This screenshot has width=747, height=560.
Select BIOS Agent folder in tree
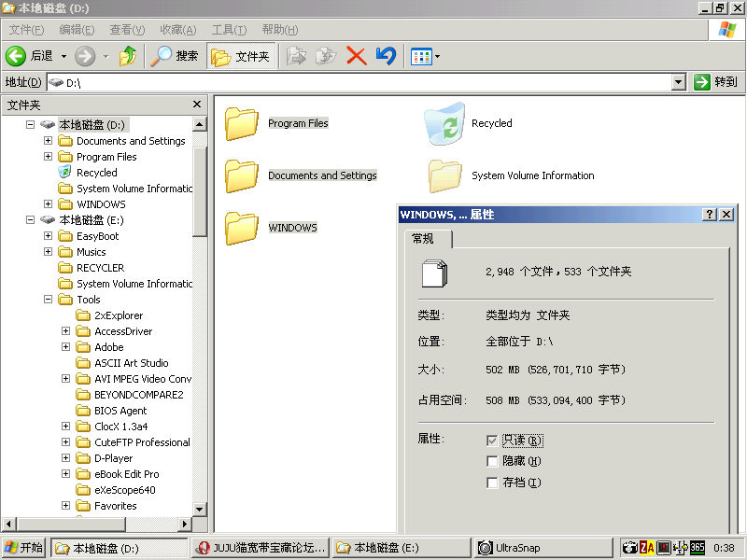(120, 411)
